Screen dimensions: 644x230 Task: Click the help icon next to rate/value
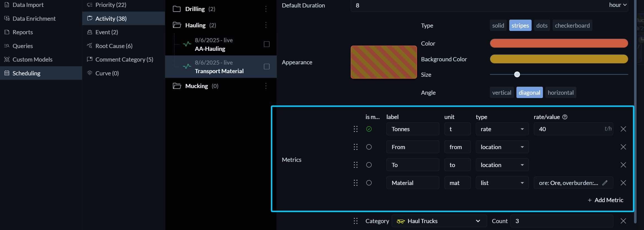(x=565, y=117)
